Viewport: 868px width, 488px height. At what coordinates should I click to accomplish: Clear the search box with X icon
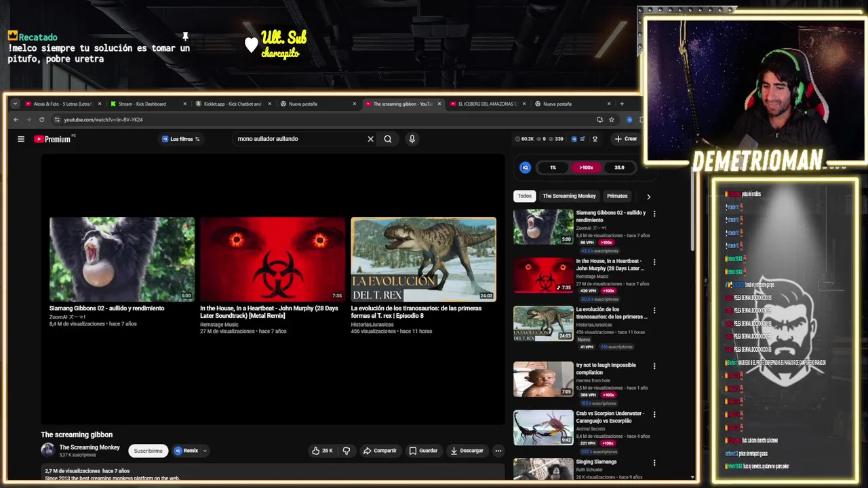click(x=370, y=139)
